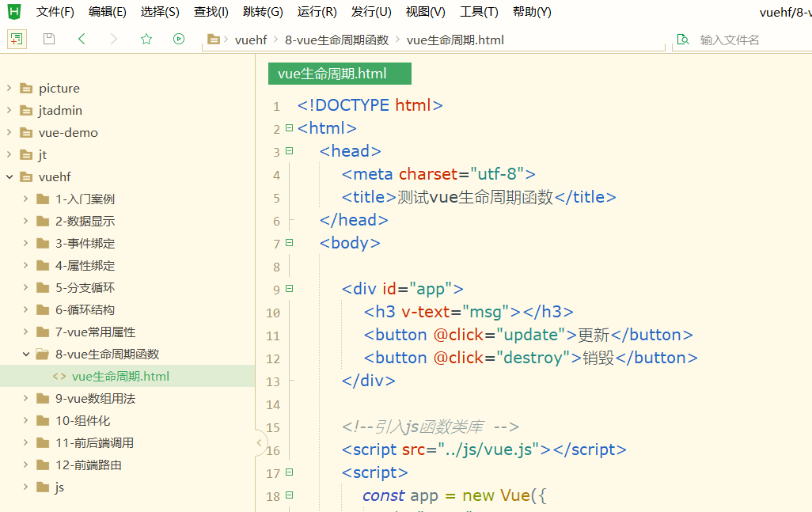Collapse the sidebar with the panel edge arrow
This screenshot has width=812, height=512.
coord(260,442)
